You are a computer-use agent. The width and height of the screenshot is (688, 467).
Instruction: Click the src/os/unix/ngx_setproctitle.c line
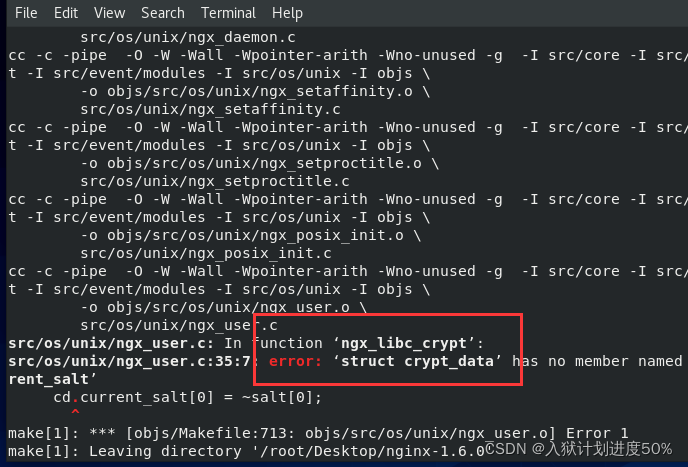point(215,181)
